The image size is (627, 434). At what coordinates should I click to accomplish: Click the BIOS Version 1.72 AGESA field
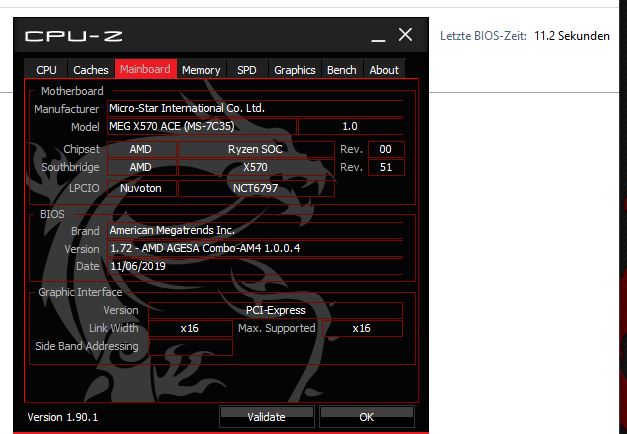(x=255, y=248)
